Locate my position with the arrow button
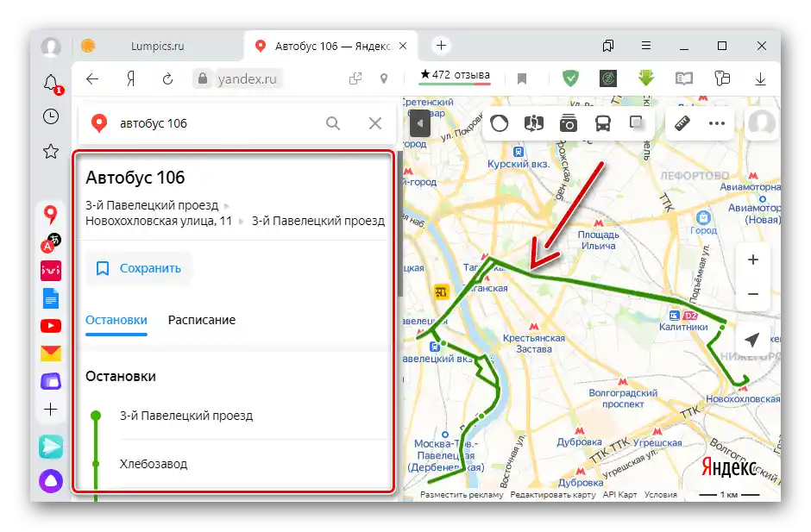Viewport: 811px width, 532px height. [x=752, y=340]
